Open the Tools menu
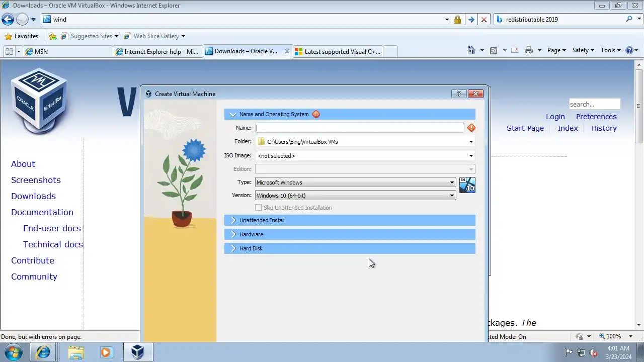The height and width of the screenshot is (362, 644). click(x=611, y=50)
